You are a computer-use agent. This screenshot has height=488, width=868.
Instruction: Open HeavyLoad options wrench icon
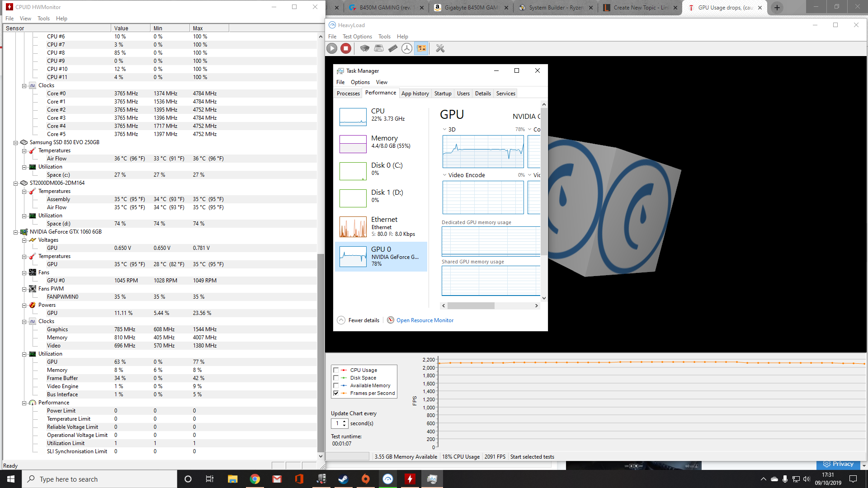pyautogui.click(x=440, y=48)
